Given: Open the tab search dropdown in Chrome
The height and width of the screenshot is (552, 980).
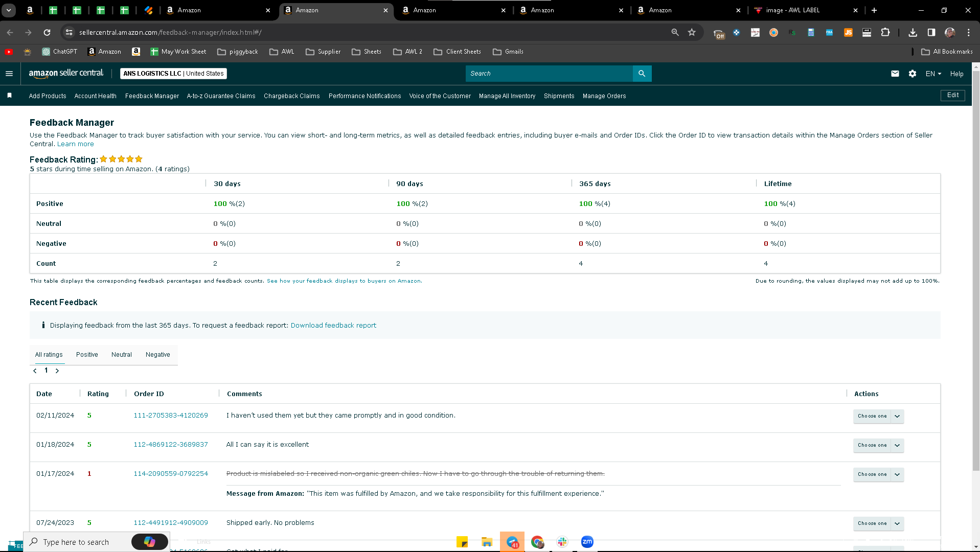Looking at the screenshot, I should [9, 10].
